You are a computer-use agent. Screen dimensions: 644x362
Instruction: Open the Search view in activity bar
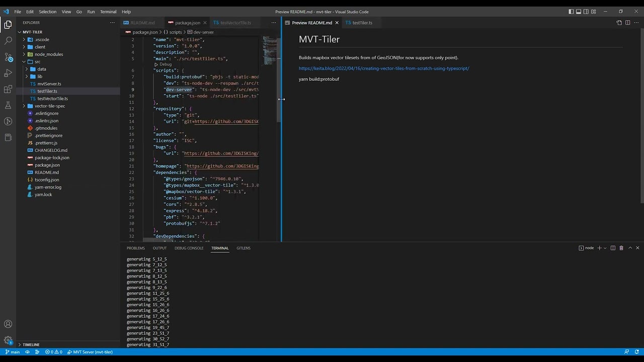8,41
